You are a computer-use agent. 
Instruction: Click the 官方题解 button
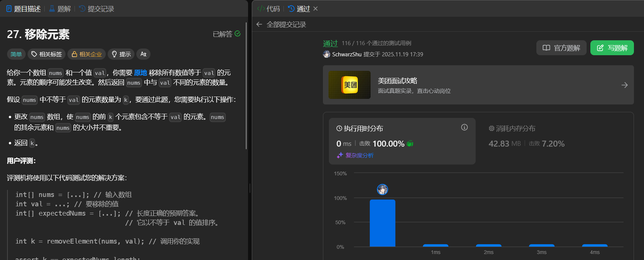tap(561, 48)
